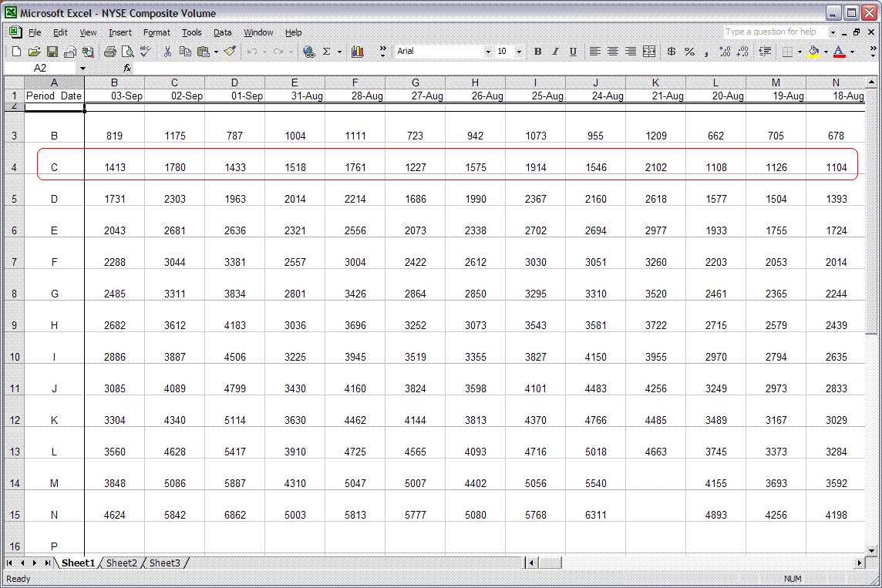Viewport: 882px width, 588px height.
Task: Toggle underline formatting
Action: (x=573, y=52)
